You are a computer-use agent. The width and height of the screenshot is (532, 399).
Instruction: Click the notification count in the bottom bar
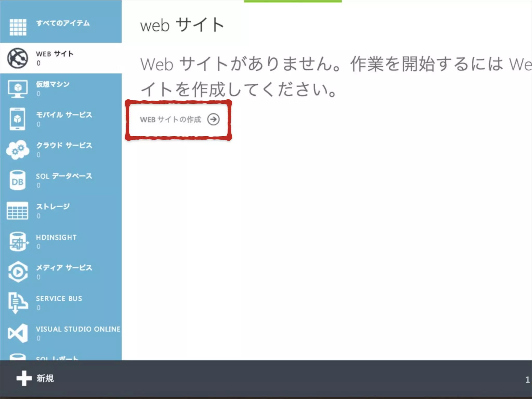pos(527,380)
